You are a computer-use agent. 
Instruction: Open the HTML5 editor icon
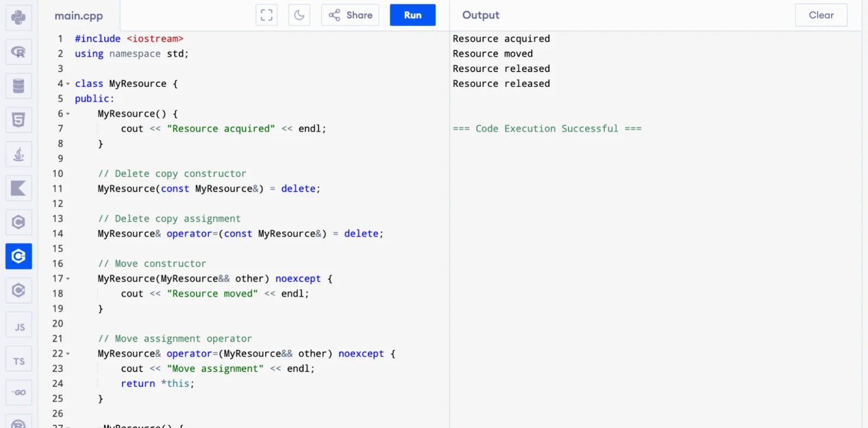[18, 120]
